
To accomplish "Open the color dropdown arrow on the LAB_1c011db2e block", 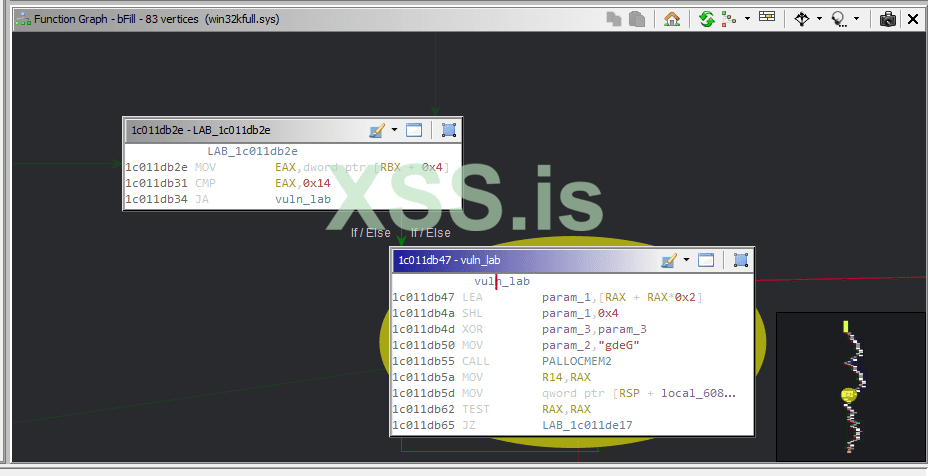I will (394, 130).
